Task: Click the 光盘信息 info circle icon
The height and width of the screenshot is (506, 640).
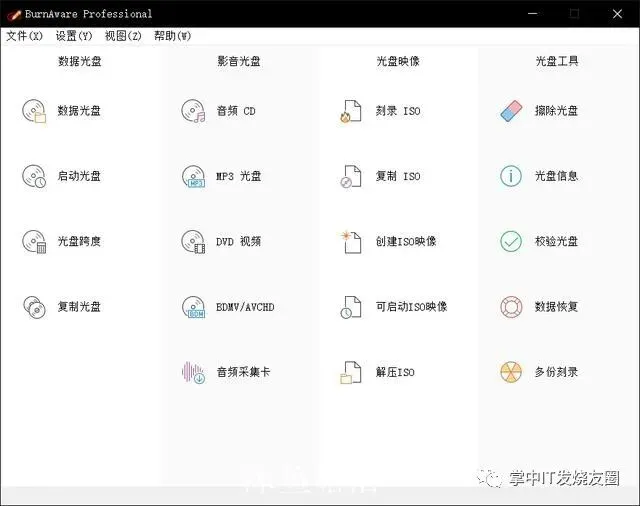Action: point(511,176)
